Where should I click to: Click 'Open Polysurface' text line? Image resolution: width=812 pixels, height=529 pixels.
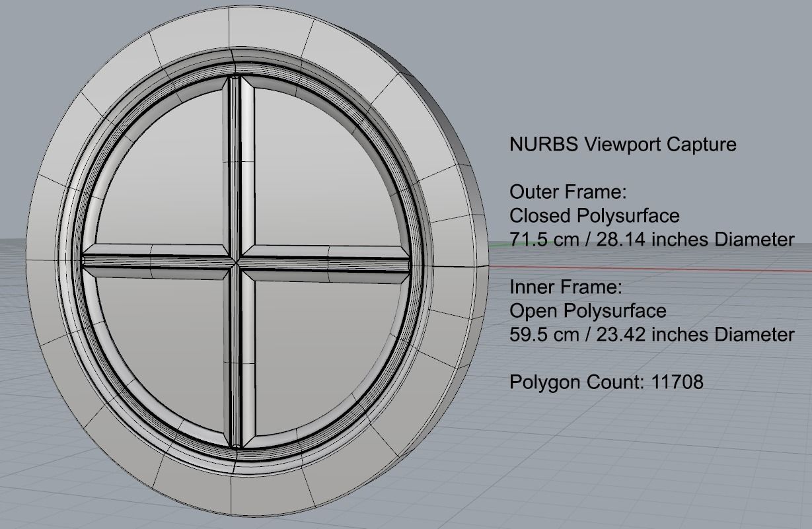coord(588,311)
